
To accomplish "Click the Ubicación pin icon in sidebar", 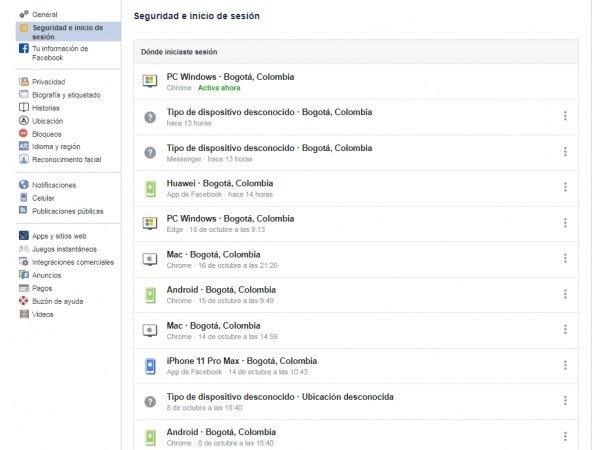I will tap(23, 120).
